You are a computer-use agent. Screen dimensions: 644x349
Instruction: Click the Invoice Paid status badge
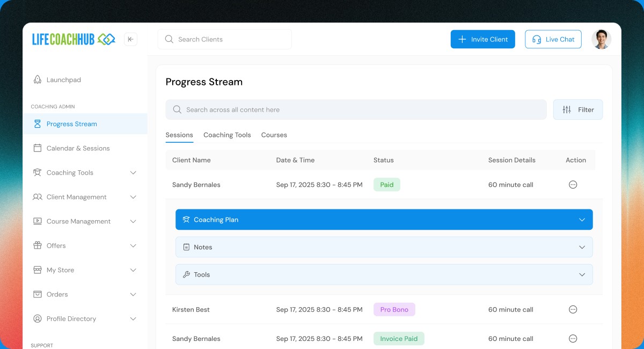(x=399, y=339)
